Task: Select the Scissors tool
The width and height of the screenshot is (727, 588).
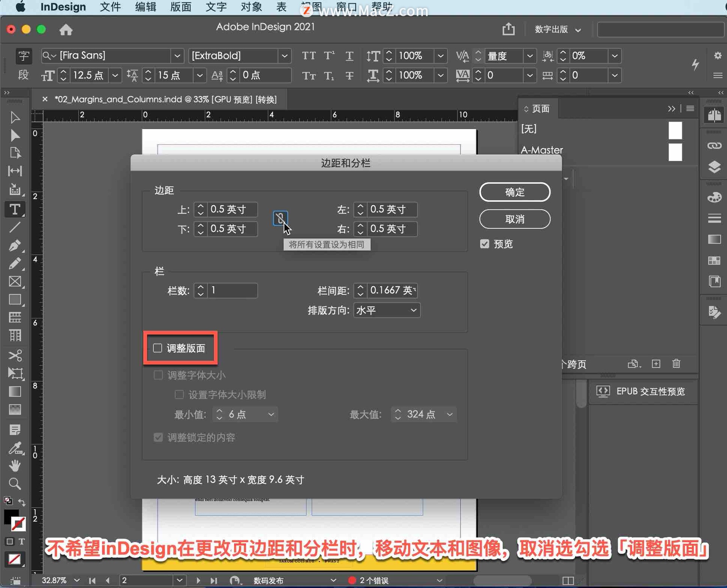Action: [15, 356]
